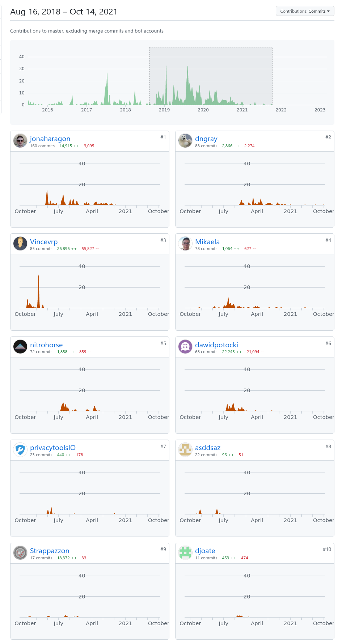
Task: Click dawidpotocki's 22,245 ++ additions count
Action: coord(232,352)
